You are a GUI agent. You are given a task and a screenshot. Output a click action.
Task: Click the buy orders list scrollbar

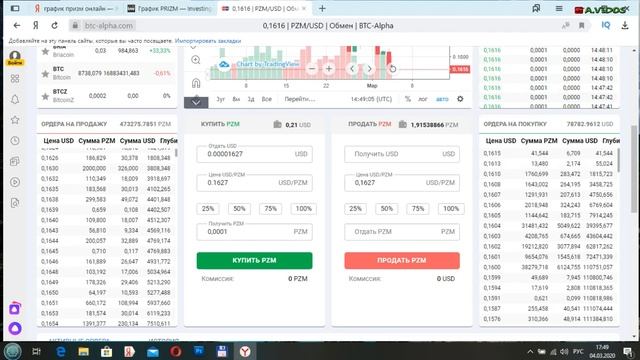click(618, 160)
